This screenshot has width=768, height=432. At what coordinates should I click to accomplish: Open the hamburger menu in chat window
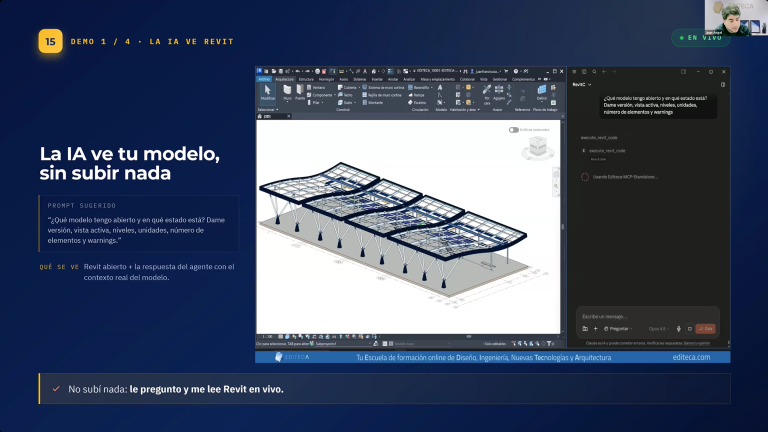575,72
